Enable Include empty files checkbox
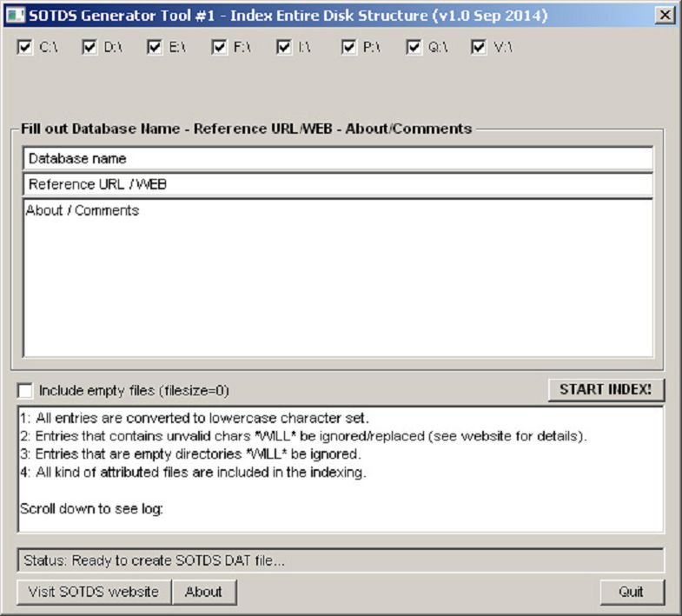682x616 pixels. [25, 391]
